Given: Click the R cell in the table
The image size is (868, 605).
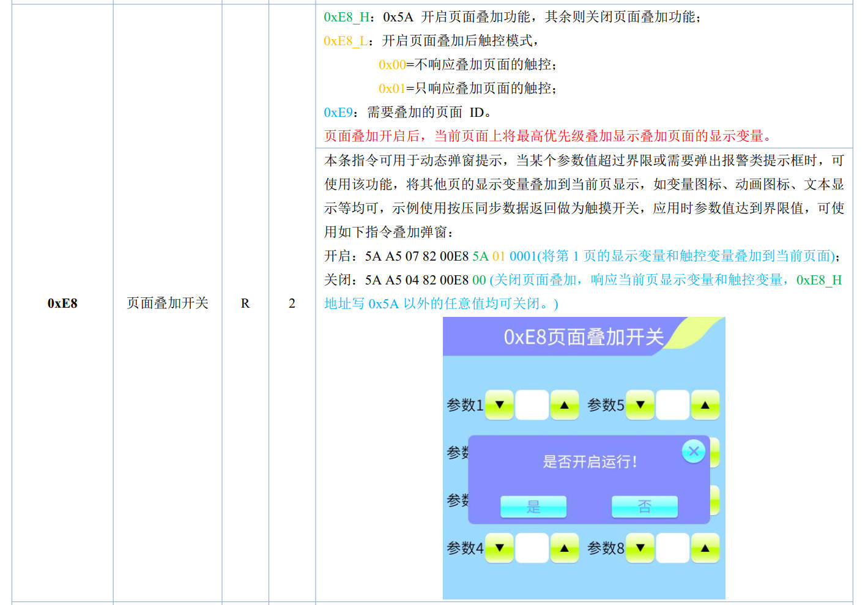Looking at the screenshot, I should click(245, 303).
